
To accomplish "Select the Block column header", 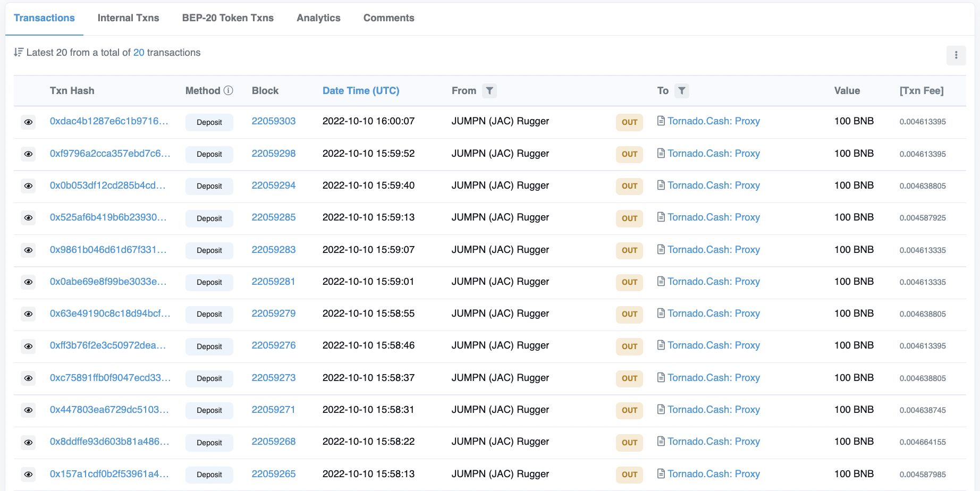I will coord(265,91).
